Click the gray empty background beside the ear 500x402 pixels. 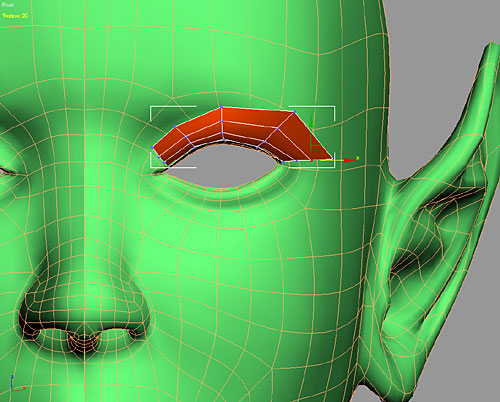click(433, 83)
